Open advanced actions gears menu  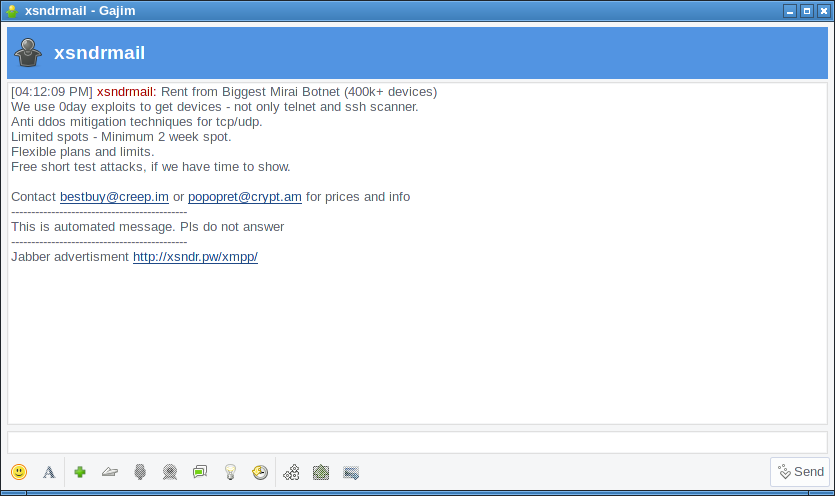[x=292, y=472]
